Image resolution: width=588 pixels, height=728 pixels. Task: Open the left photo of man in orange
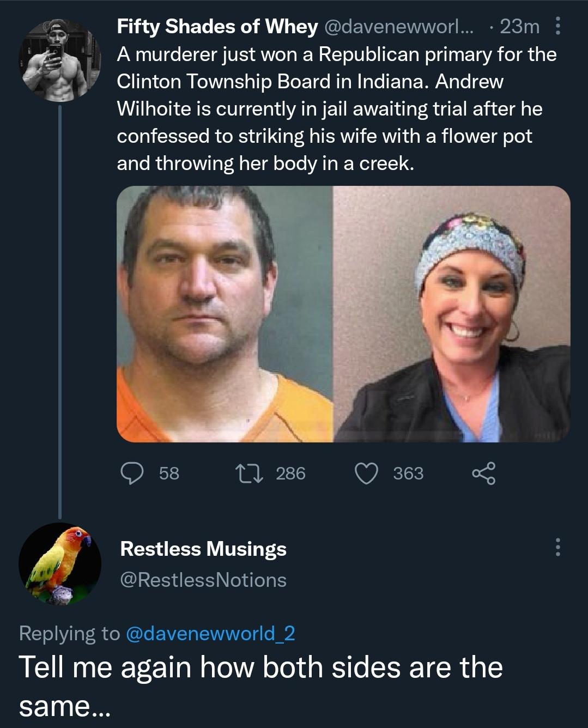pos(225,314)
